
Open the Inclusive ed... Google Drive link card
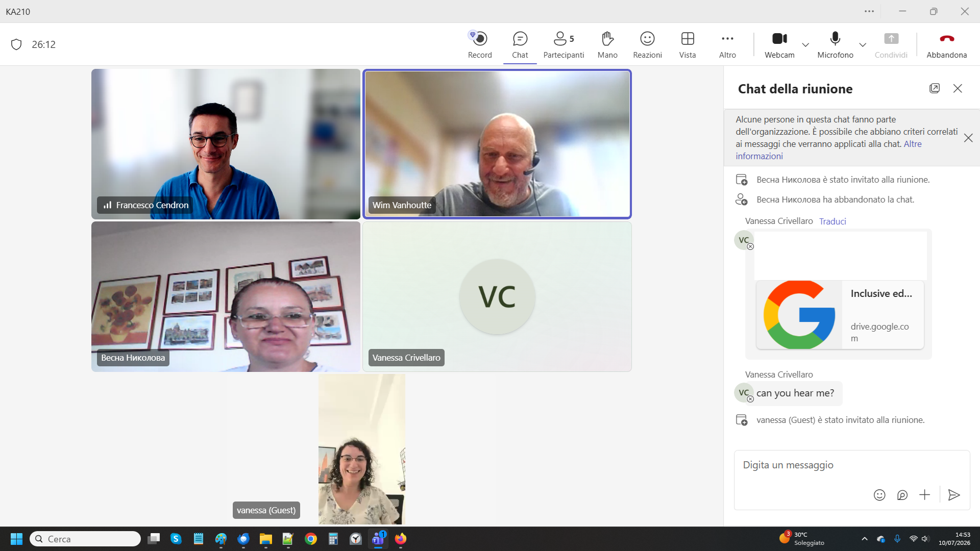[840, 315]
